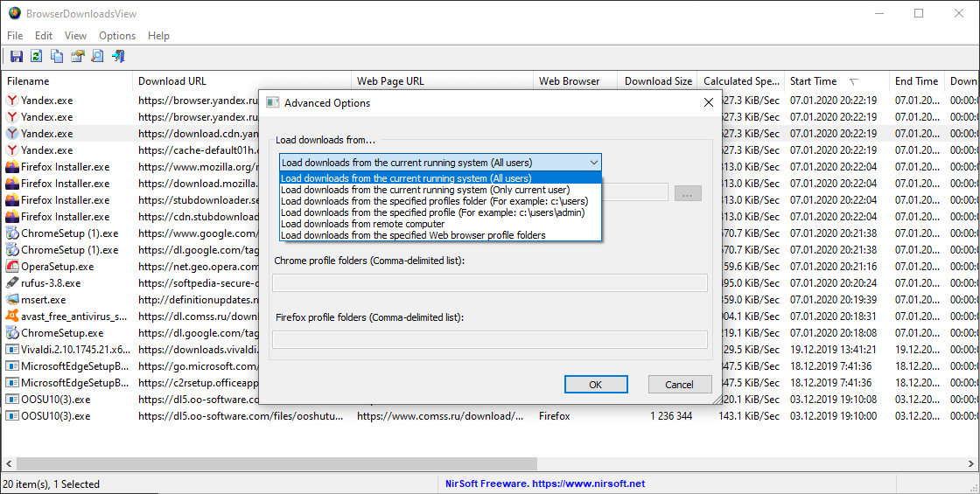Open the View menu

pos(75,36)
